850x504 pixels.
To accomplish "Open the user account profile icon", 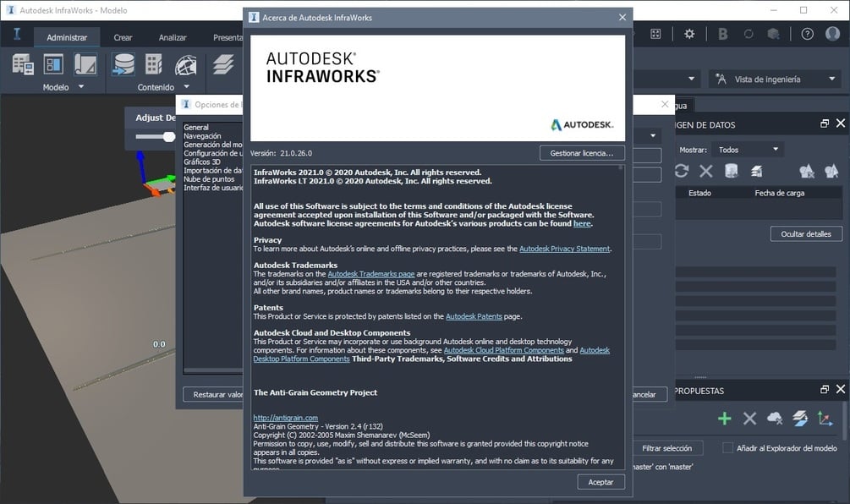I will [832, 34].
